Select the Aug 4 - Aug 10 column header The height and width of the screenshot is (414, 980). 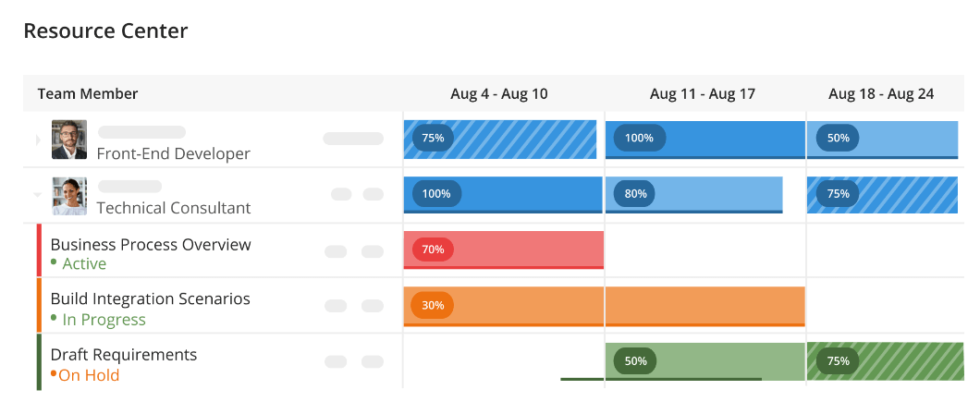coord(499,94)
